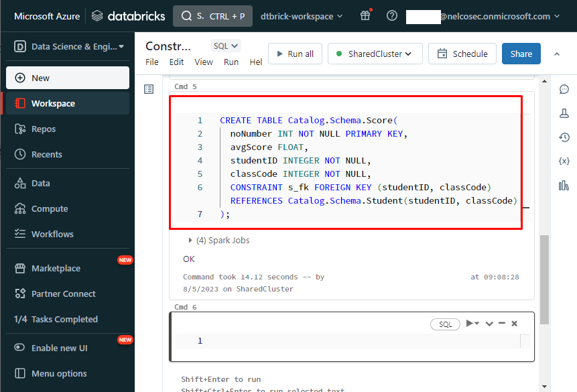The image size is (577, 392).
Task: Open the SharedCluster dropdown
Action: pyautogui.click(x=375, y=54)
